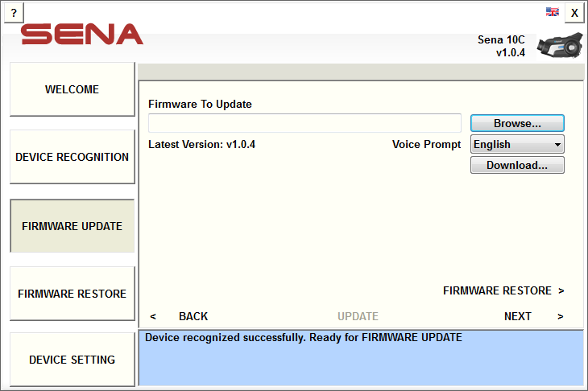The image size is (588, 391).
Task: Open the WELCOME section
Action: pyautogui.click(x=72, y=89)
